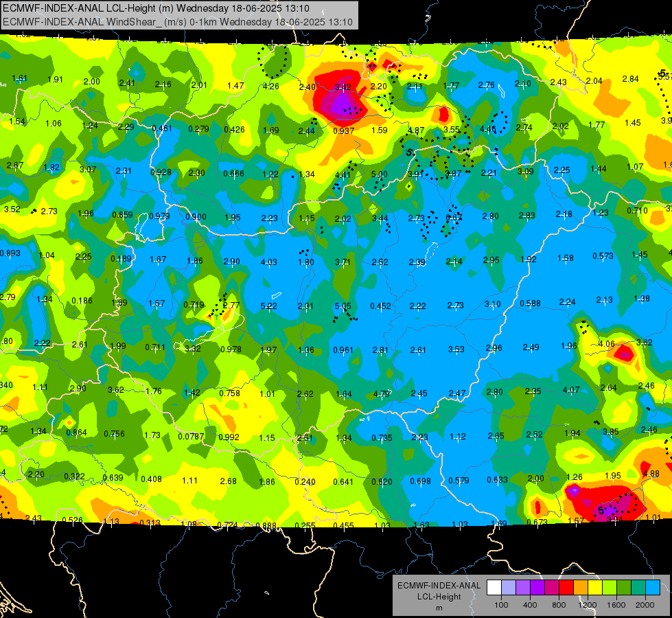Click wind shear value 4.06
This screenshot has height=618, width=672.
point(606,344)
